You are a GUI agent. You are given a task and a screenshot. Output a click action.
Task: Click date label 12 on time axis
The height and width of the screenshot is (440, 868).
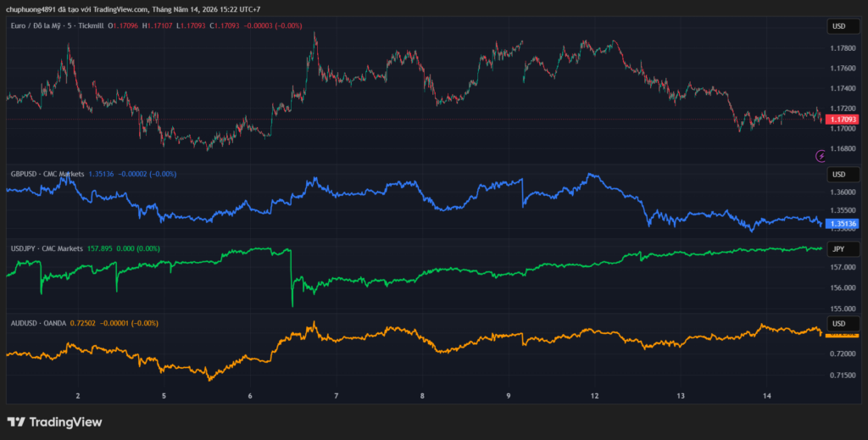(594, 396)
